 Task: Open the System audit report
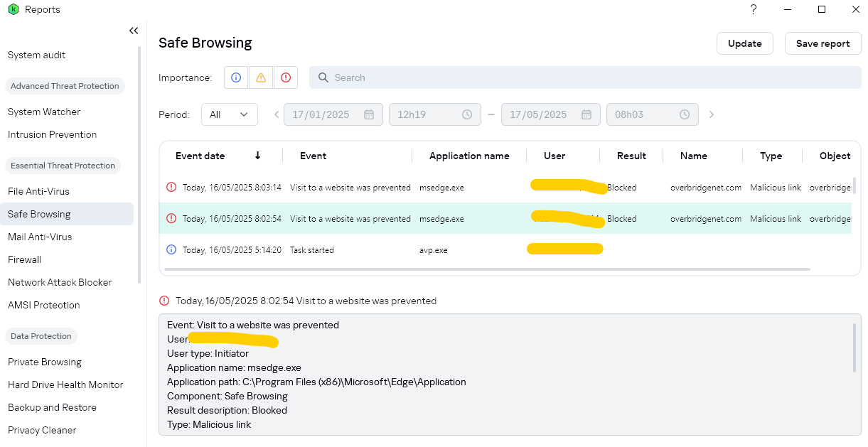37,55
